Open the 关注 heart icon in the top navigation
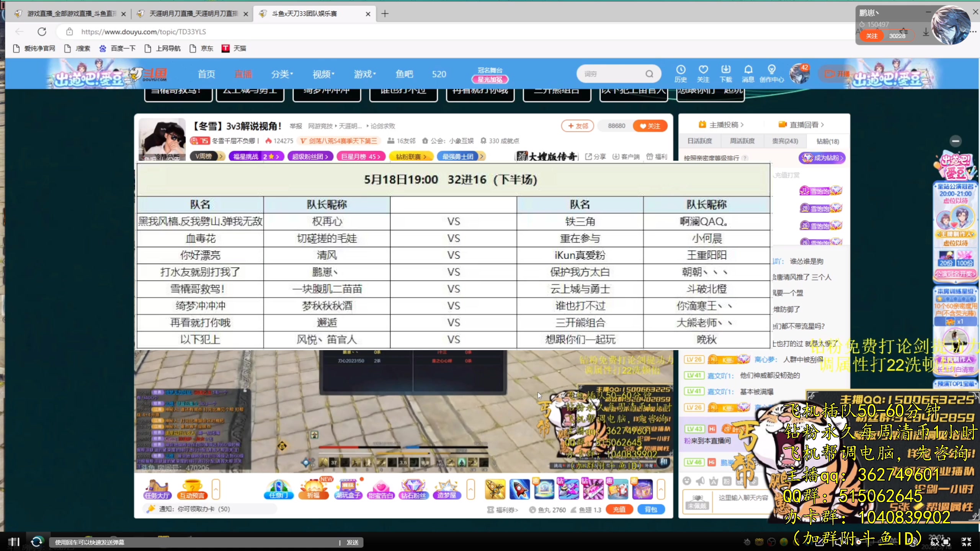This screenshot has width=980, height=551. [703, 73]
